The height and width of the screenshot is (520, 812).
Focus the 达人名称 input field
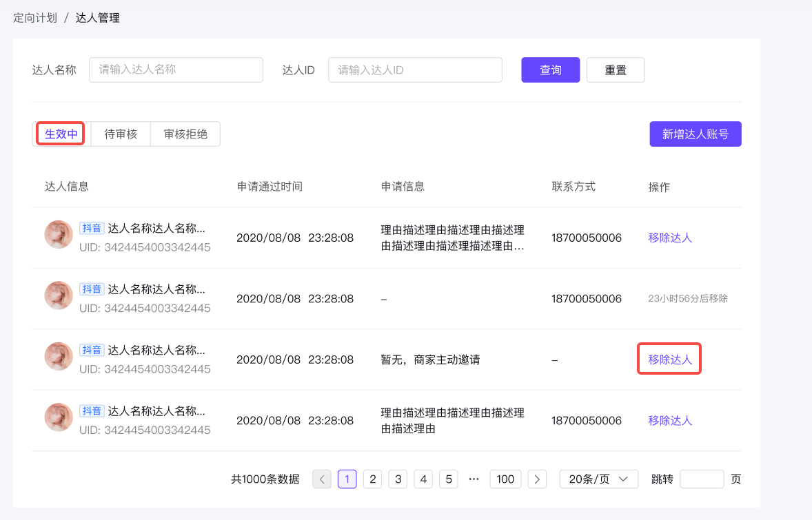[176, 70]
